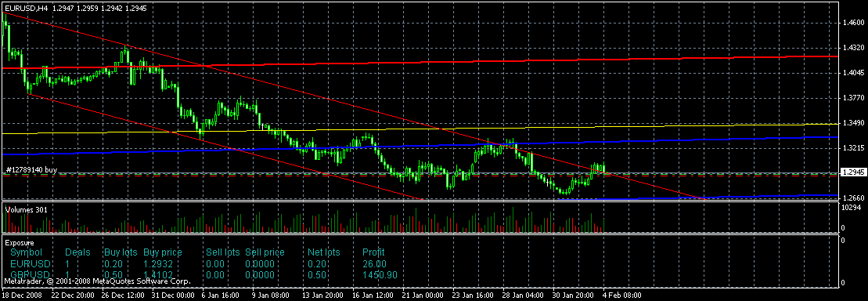Viewport: 868px width, 301px height.
Task: Click the 18 Dec 2008 time axis label
Action: click(x=22, y=296)
